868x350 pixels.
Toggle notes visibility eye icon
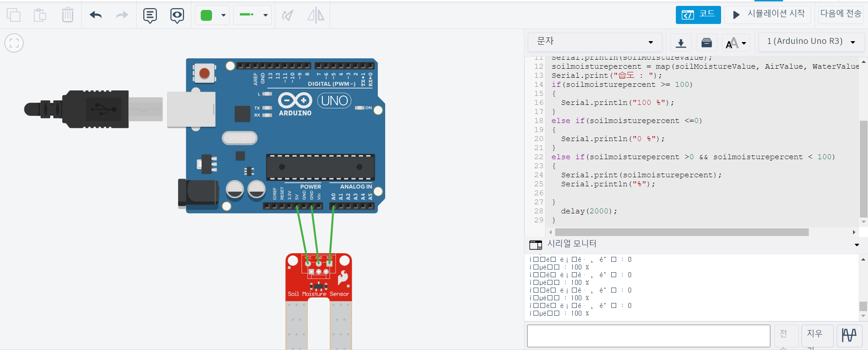pos(177,15)
